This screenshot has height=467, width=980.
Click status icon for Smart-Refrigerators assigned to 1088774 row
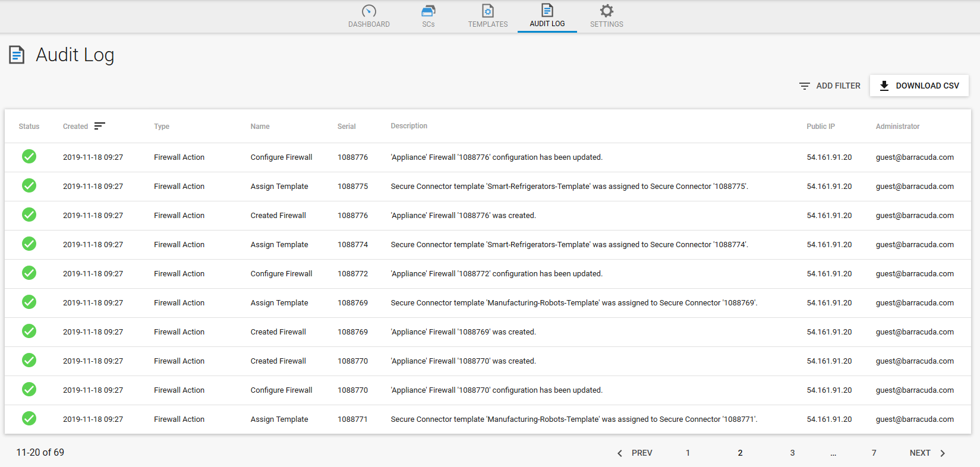pos(29,244)
